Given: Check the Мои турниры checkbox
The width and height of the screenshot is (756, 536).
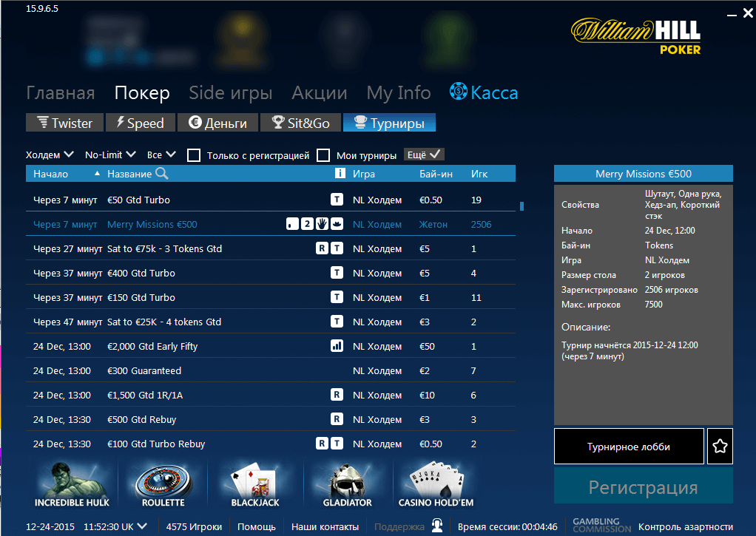Looking at the screenshot, I should 323,155.
